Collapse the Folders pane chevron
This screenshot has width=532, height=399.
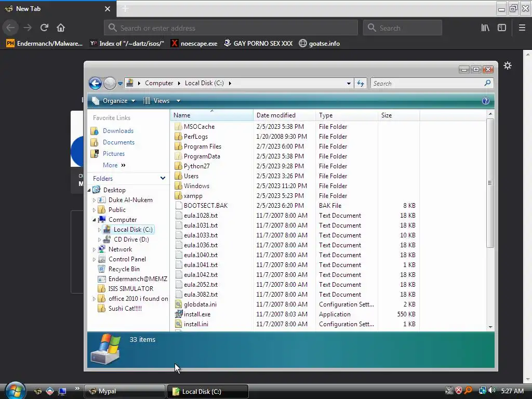click(163, 178)
